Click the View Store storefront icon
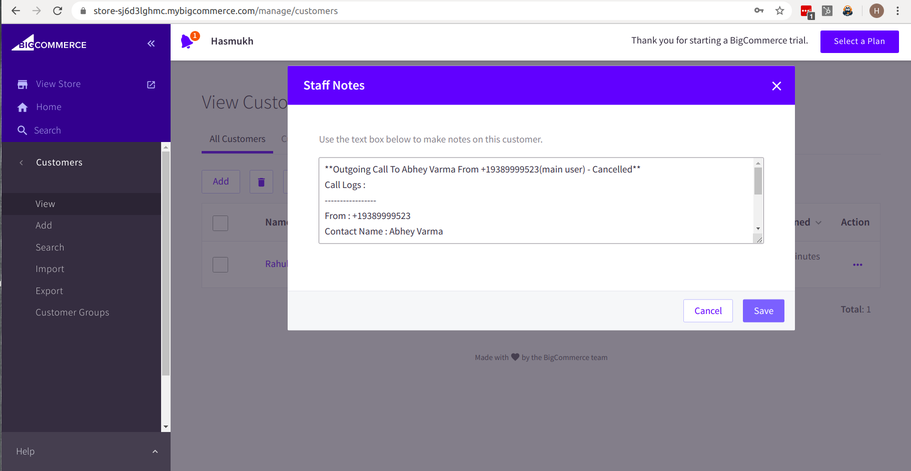The height and width of the screenshot is (471, 911). pyautogui.click(x=23, y=84)
